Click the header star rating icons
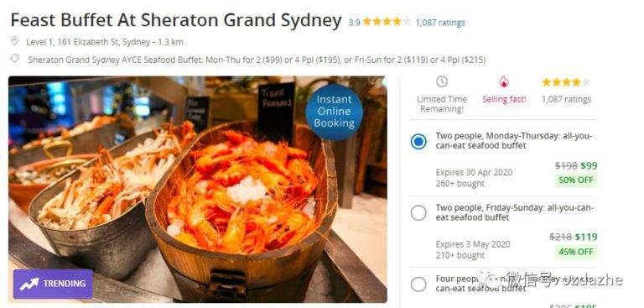 (x=387, y=22)
